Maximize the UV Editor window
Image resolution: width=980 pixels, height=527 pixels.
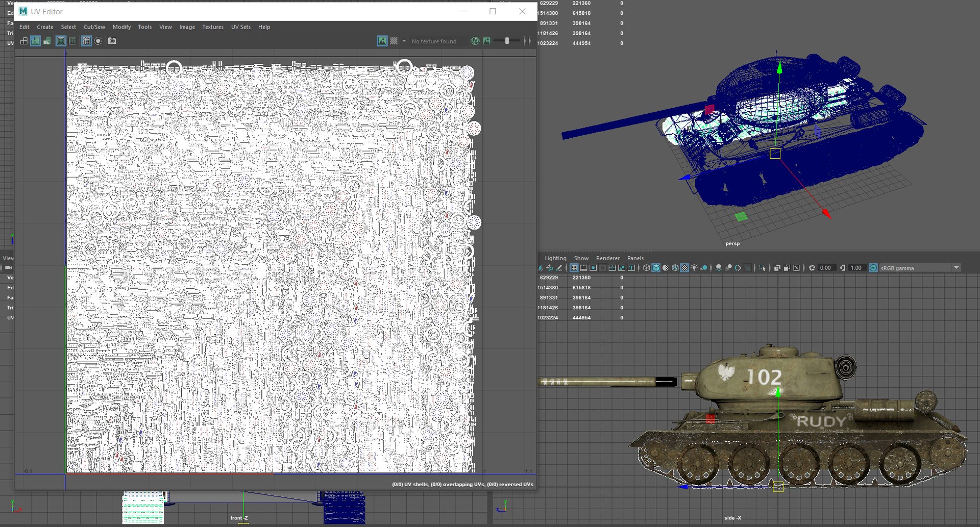tap(493, 11)
